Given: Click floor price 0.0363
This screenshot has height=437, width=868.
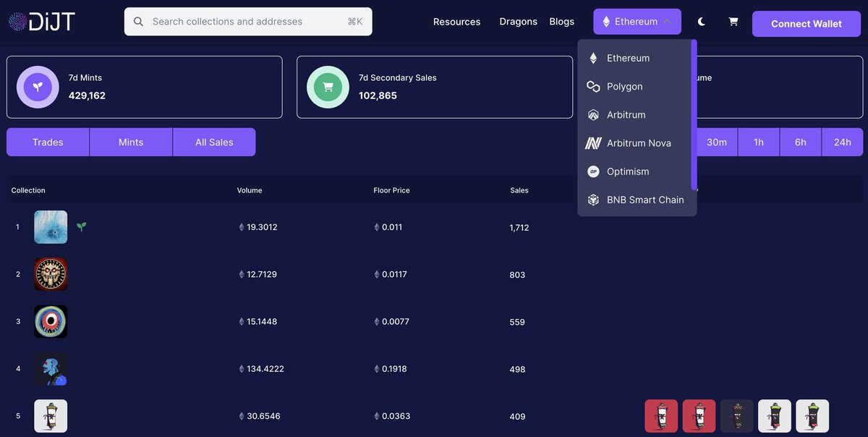Looking at the screenshot, I should (x=396, y=416).
